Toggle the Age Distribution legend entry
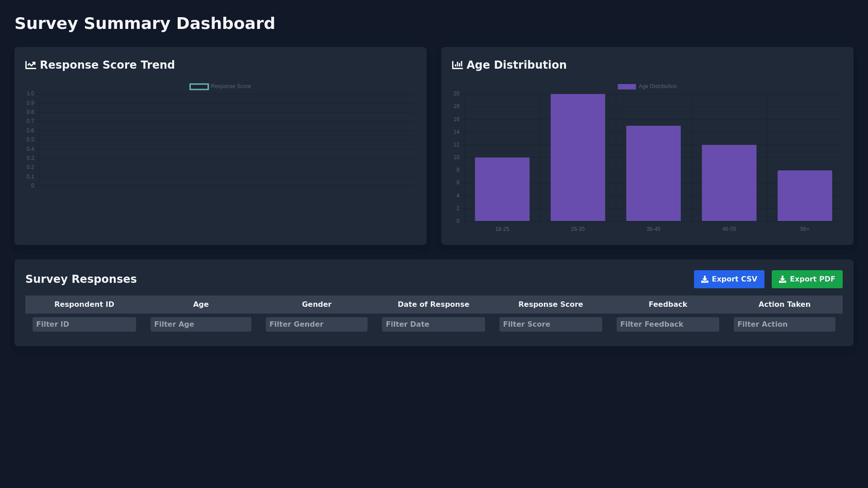This screenshot has height=488, width=868. click(x=647, y=86)
